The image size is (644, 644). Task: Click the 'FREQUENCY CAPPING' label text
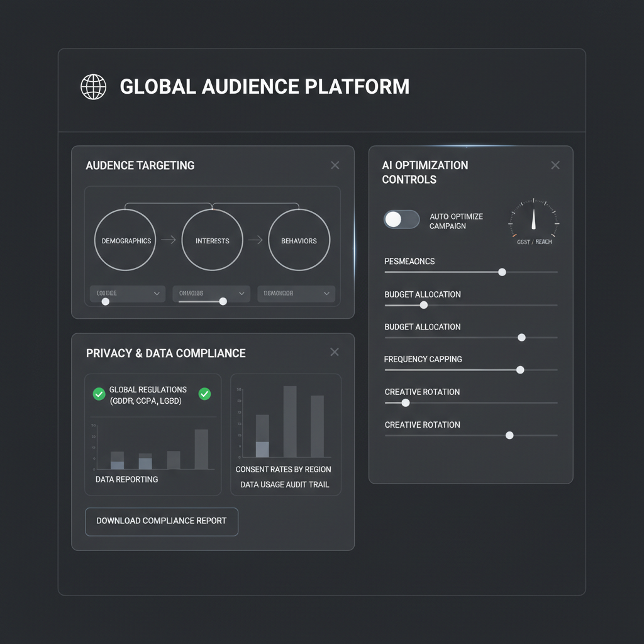pyautogui.click(x=423, y=359)
